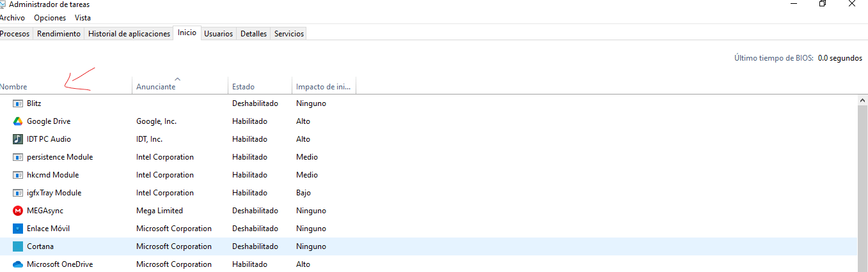Select the Blitz startup entry

(34, 103)
